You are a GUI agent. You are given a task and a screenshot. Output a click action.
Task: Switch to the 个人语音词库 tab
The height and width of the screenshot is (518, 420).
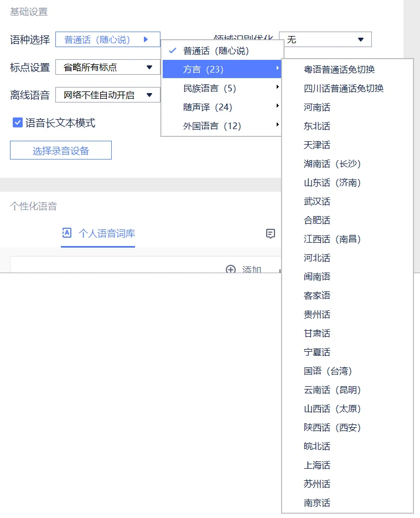[106, 233]
